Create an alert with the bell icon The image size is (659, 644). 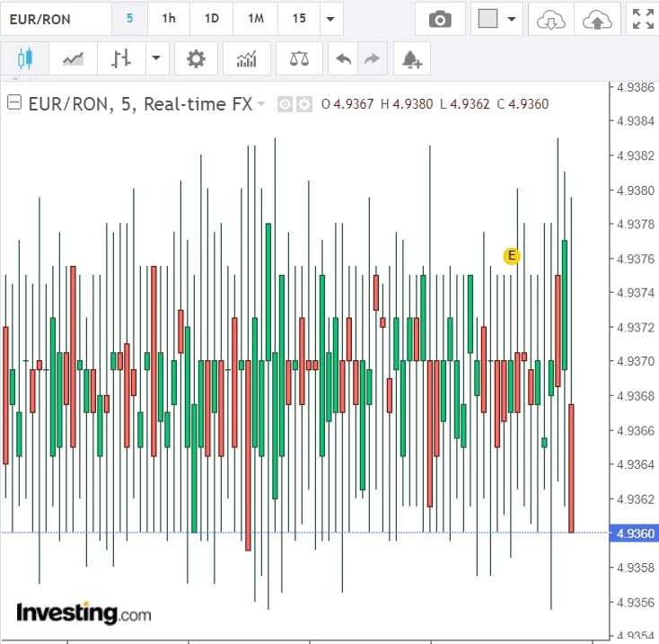(412, 59)
